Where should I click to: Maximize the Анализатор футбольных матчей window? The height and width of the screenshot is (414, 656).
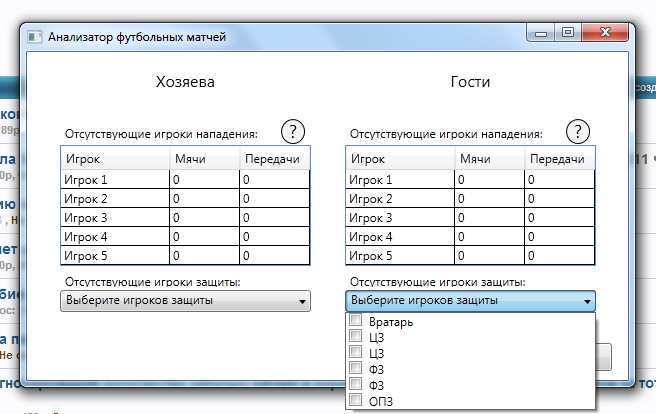pos(568,35)
